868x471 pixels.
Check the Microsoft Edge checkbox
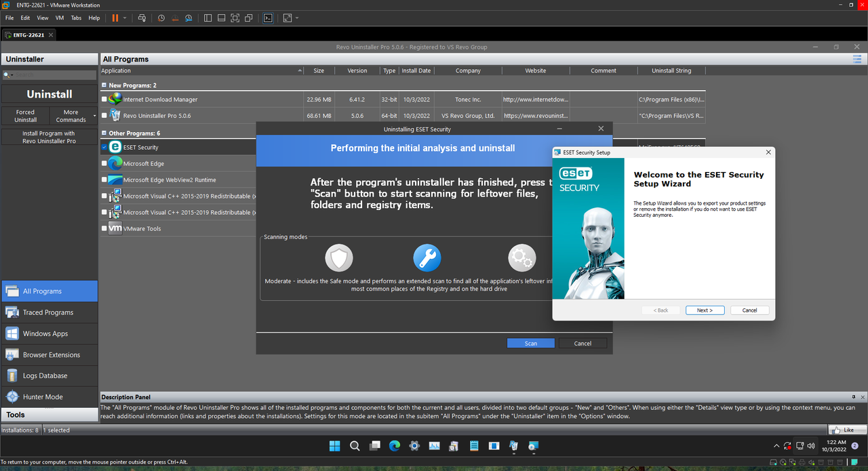coord(104,163)
